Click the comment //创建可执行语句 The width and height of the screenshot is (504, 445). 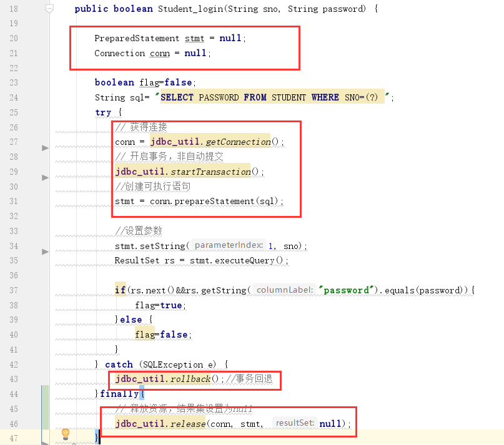[152, 187]
